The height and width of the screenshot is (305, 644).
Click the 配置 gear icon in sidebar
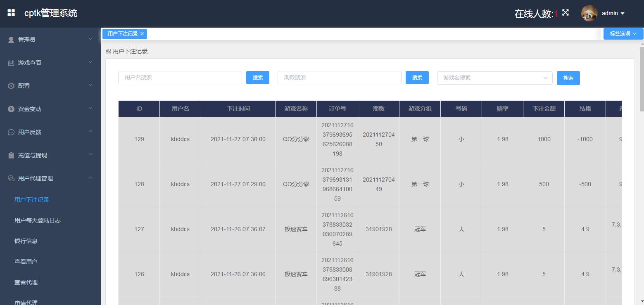point(11,86)
